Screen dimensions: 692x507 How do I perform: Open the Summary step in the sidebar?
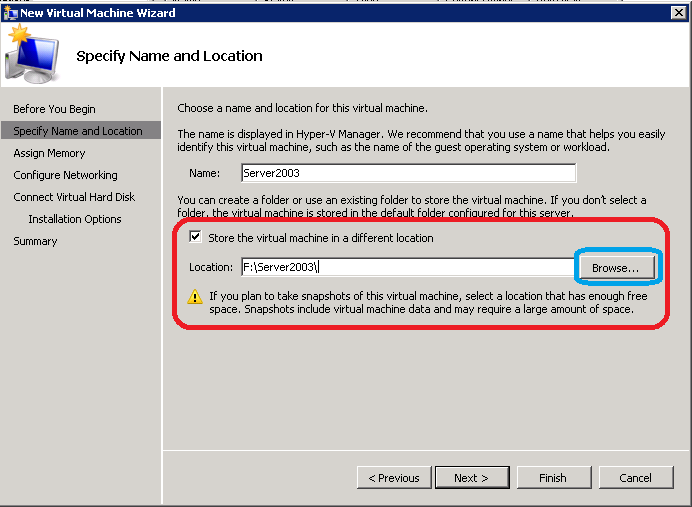tap(35, 241)
